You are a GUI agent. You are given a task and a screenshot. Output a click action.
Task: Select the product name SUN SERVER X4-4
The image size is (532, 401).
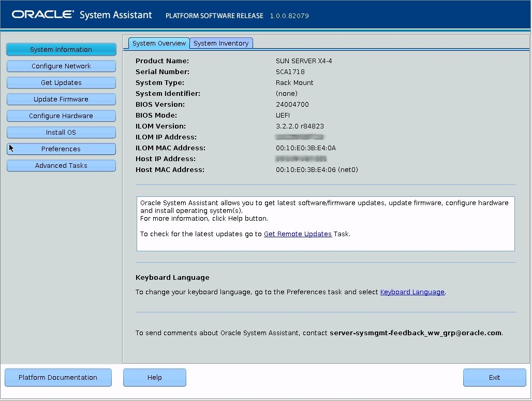(304, 61)
